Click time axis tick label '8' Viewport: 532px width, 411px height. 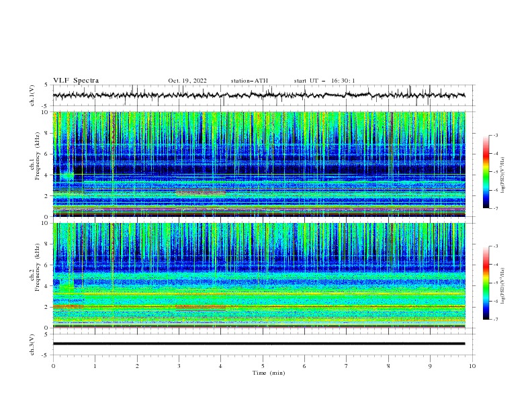tap(388, 366)
